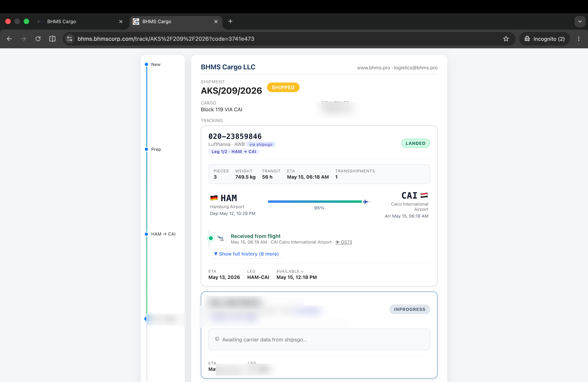Expand Show full history (8 more)
This screenshot has width=588, height=382.
246,254
